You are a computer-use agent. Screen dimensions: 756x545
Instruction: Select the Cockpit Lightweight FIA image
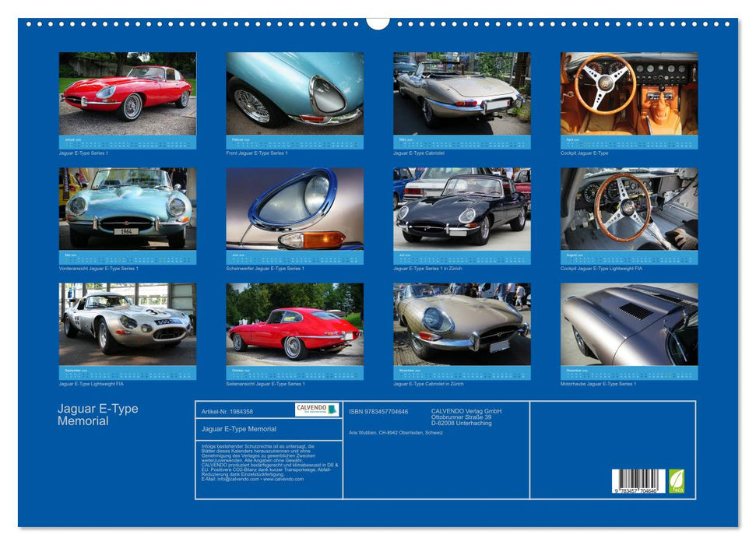(x=629, y=209)
